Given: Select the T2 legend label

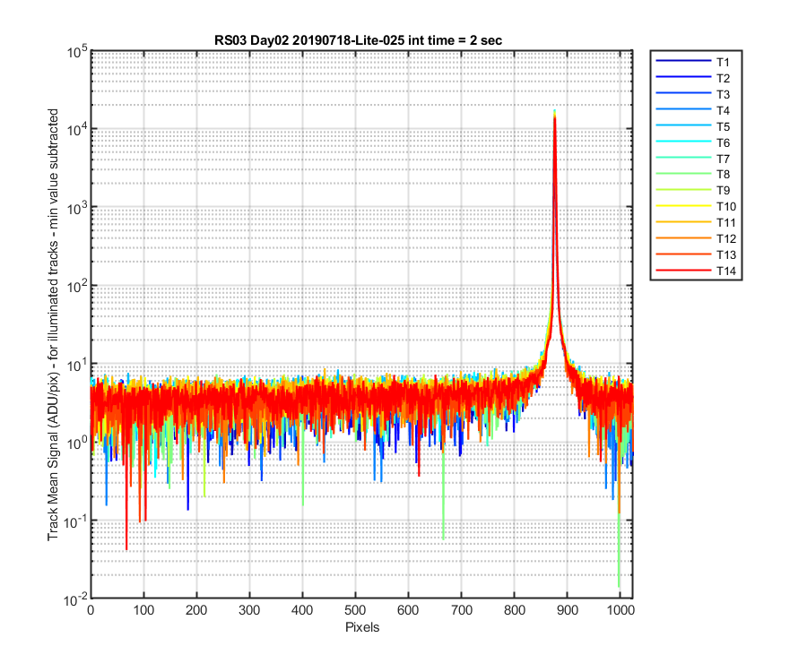Looking at the screenshot, I should coord(723,78).
